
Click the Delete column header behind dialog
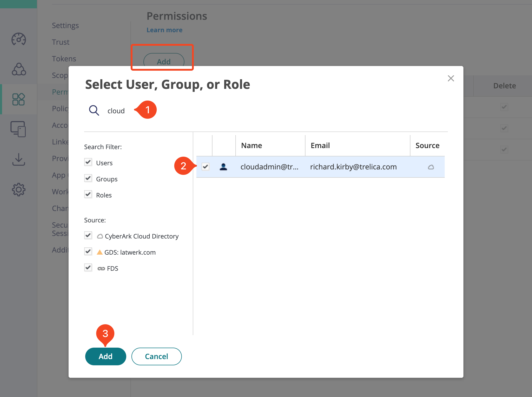[x=504, y=86]
